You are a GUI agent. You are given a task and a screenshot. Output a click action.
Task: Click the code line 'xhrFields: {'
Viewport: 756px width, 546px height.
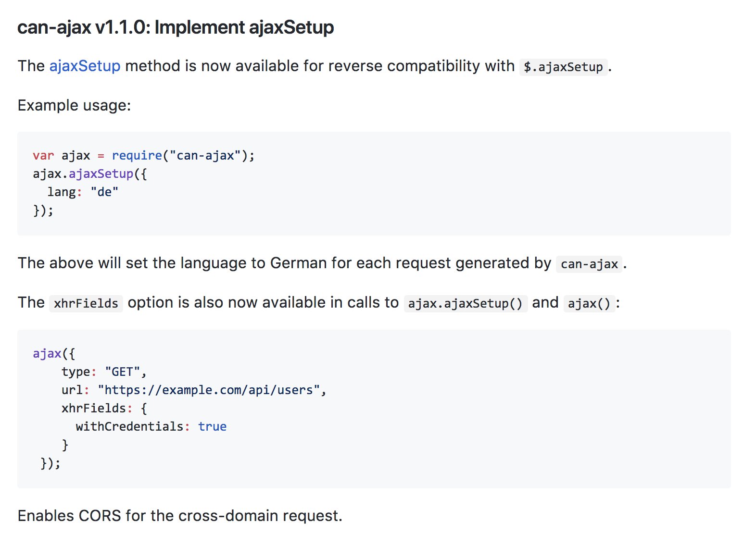(104, 408)
